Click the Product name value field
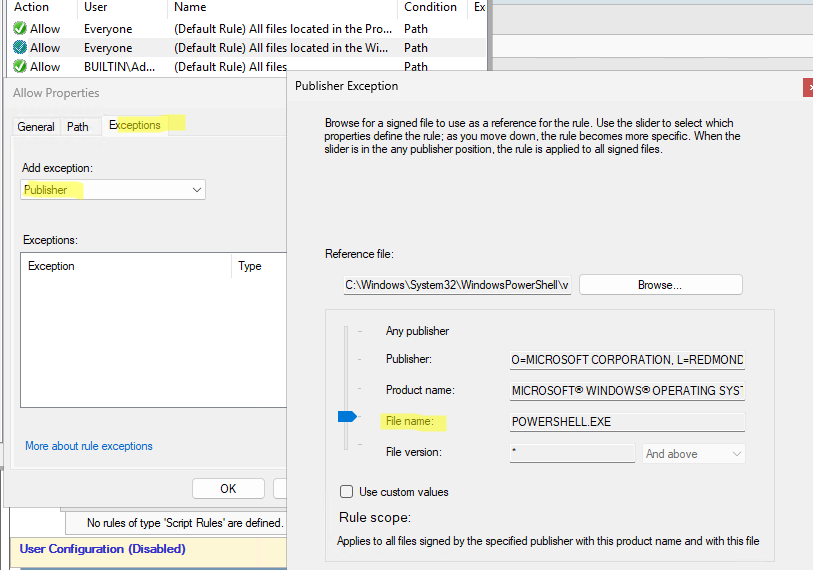This screenshot has height=570, width=813. pyautogui.click(x=627, y=391)
